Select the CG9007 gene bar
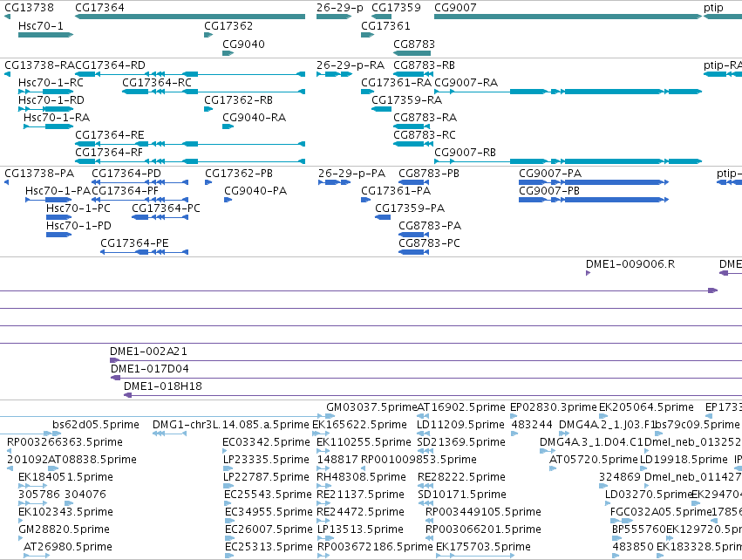This screenshot has width=742, height=560. pyautogui.click(x=568, y=17)
